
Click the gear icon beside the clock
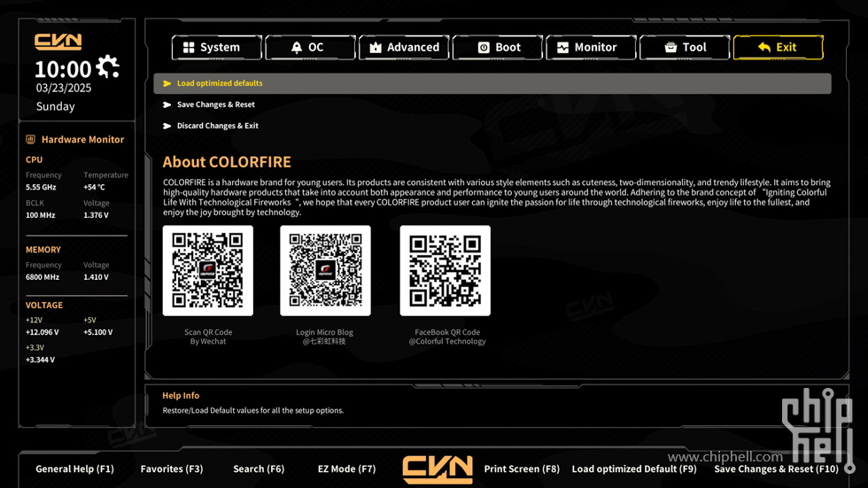coord(107,67)
